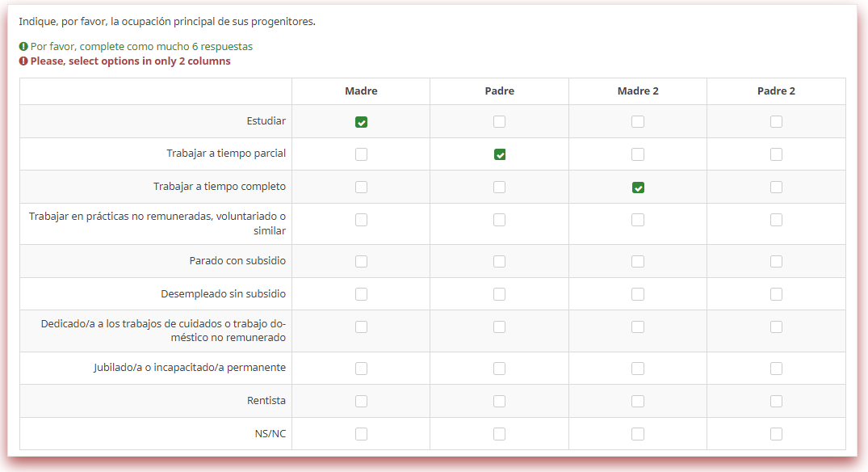Image resolution: width=868 pixels, height=472 pixels.
Task: Click the Padre column header
Action: click(x=499, y=91)
